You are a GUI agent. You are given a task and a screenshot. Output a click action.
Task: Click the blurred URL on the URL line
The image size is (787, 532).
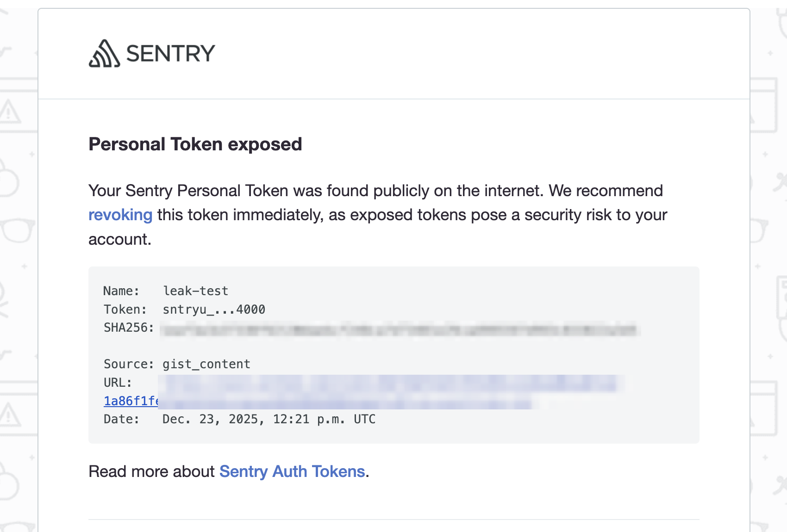pos(389,384)
